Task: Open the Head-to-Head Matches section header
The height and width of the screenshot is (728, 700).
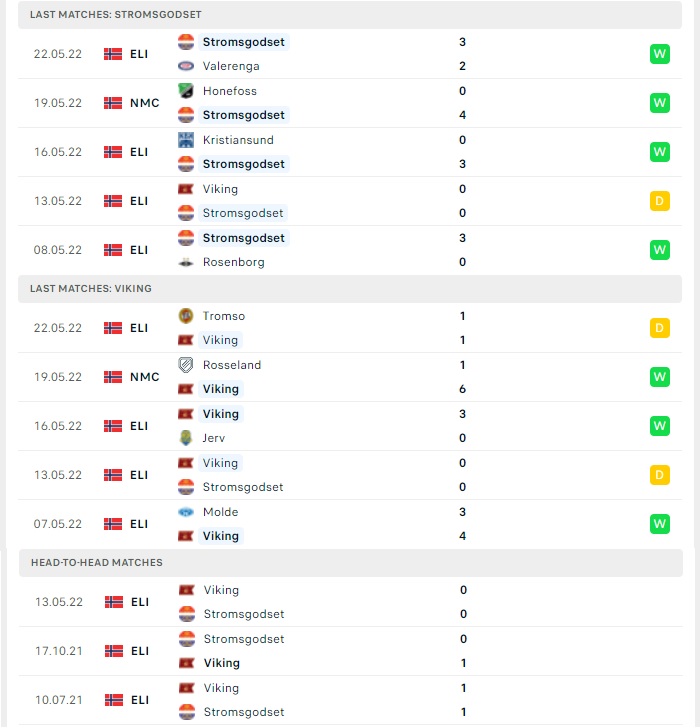Action: point(351,562)
